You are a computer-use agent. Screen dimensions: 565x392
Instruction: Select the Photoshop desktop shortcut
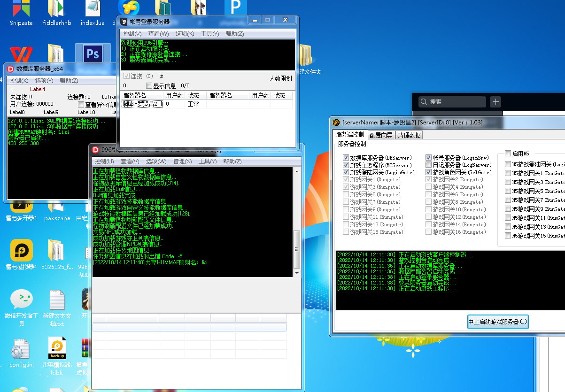[x=93, y=54]
